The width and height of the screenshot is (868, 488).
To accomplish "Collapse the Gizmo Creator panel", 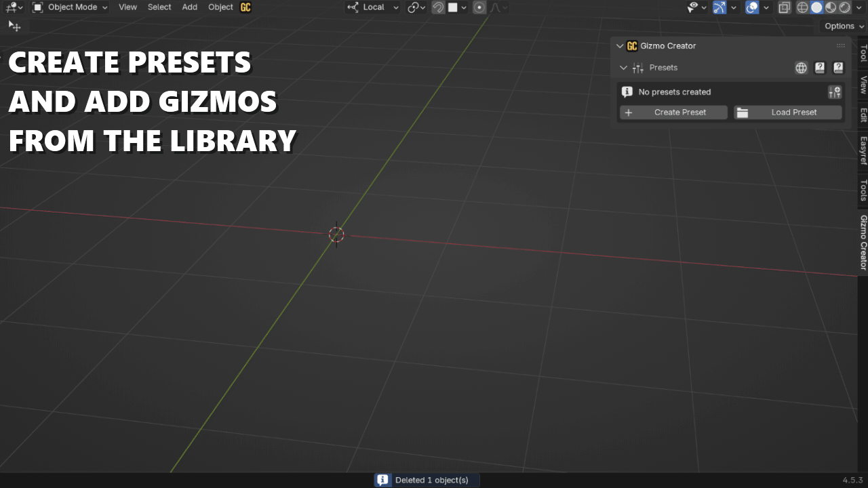I will point(619,46).
